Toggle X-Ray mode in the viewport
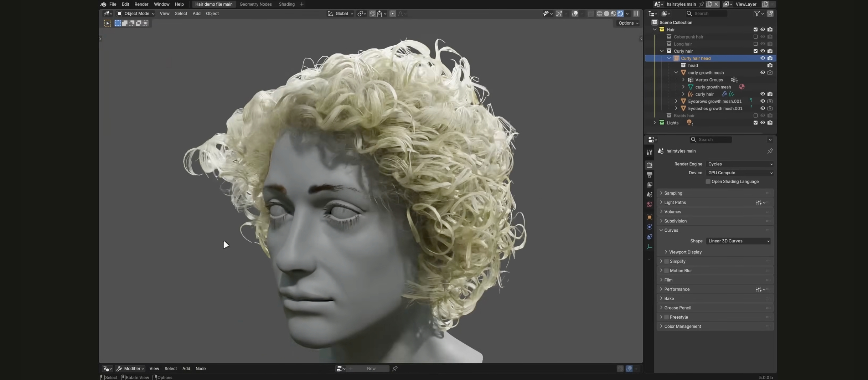This screenshot has height=380, width=868. tap(590, 14)
